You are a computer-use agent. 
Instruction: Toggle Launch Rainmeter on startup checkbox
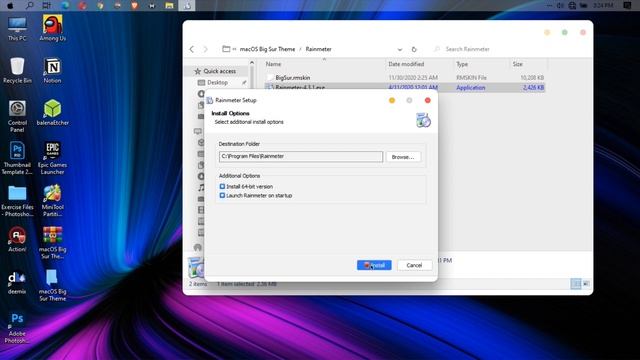[222, 196]
